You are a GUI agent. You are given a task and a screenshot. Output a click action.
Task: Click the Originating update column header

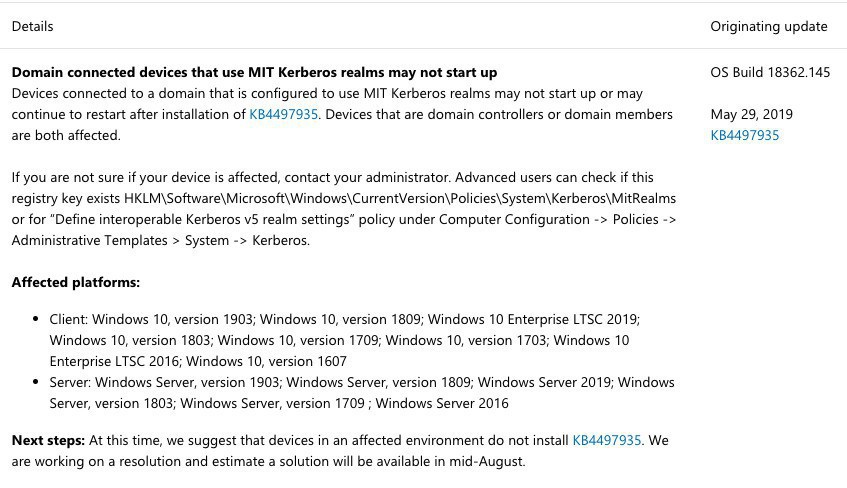point(768,26)
